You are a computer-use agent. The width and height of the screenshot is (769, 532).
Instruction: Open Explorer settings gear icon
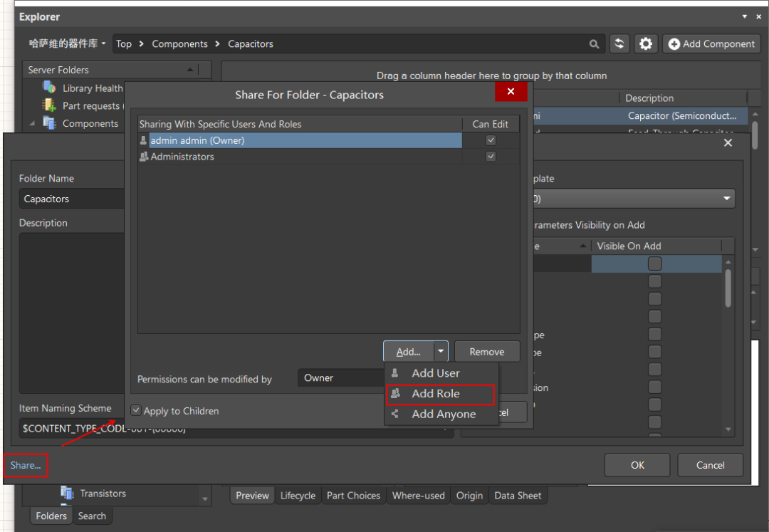pos(646,43)
